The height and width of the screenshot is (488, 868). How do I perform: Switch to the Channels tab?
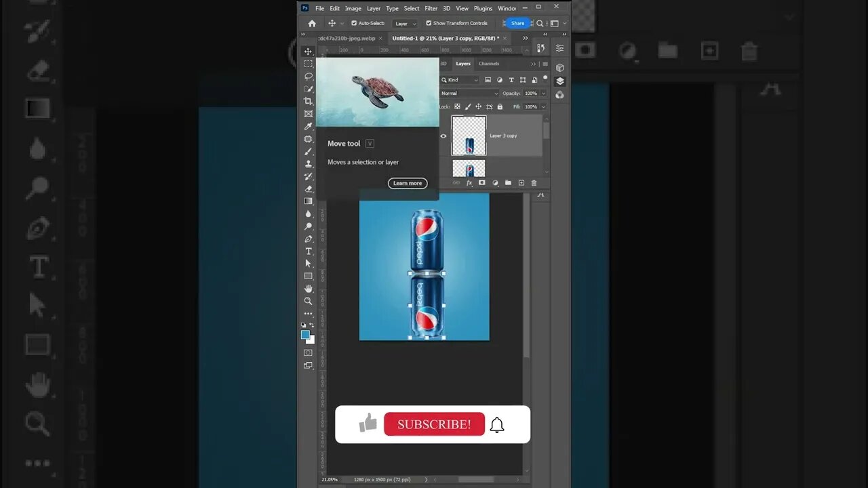coord(489,64)
